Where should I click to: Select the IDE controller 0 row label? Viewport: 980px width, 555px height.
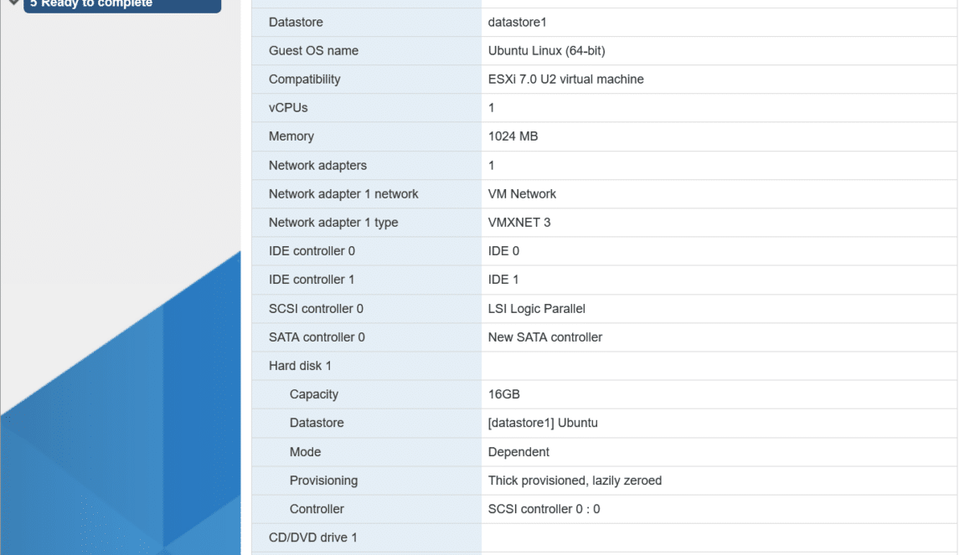click(x=312, y=251)
